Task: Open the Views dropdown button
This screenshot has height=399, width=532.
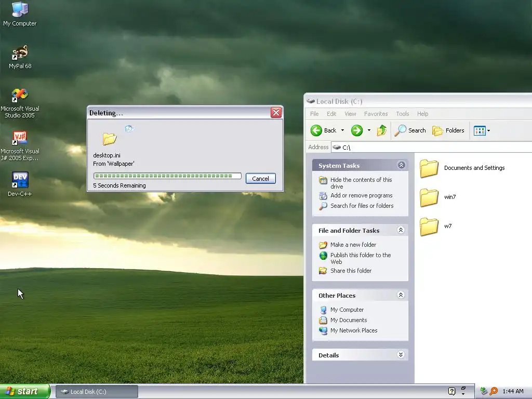Action: point(482,130)
